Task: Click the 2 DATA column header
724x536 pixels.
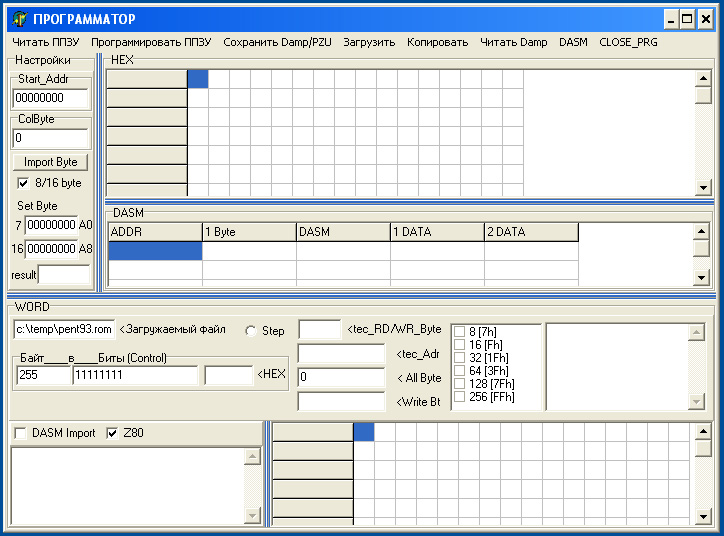Action: (531, 232)
